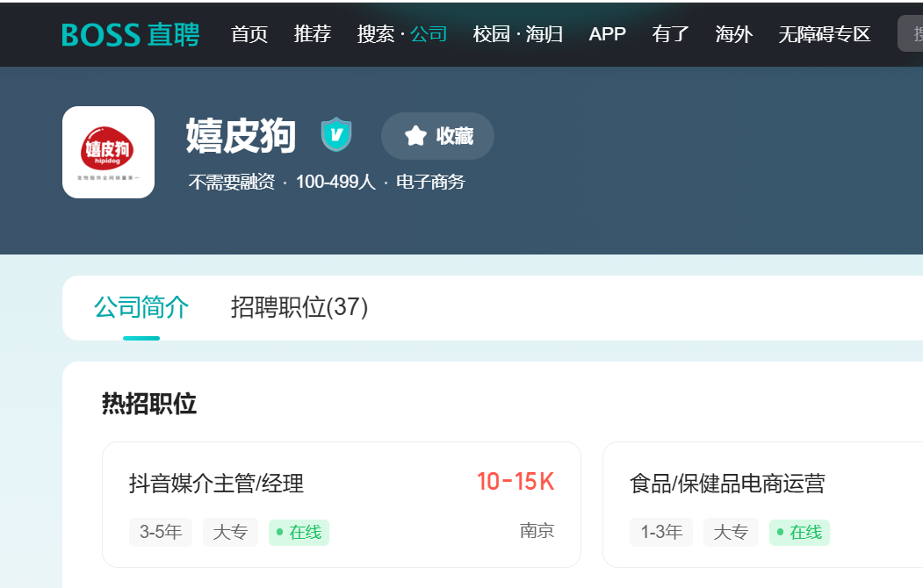Screen dimensions: 923x588
Task: Click the 嬉皮狗 company name heading
Action: [241, 136]
